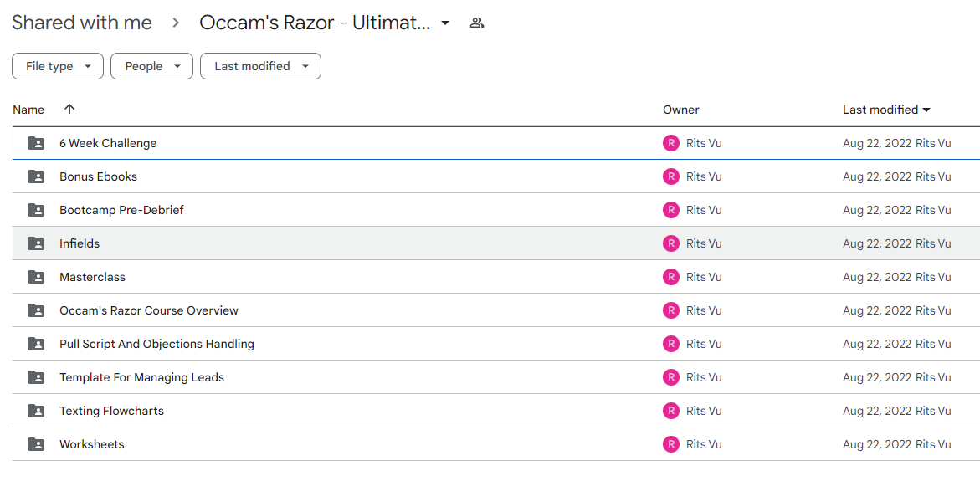Click the shared folder icon beside Bonus Ebooks

point(36,176)
